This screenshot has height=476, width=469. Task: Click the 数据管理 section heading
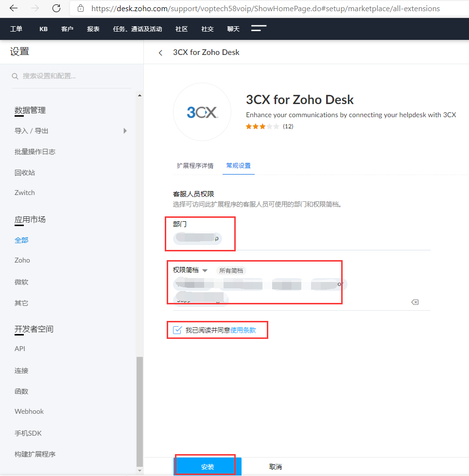(30, 110)
